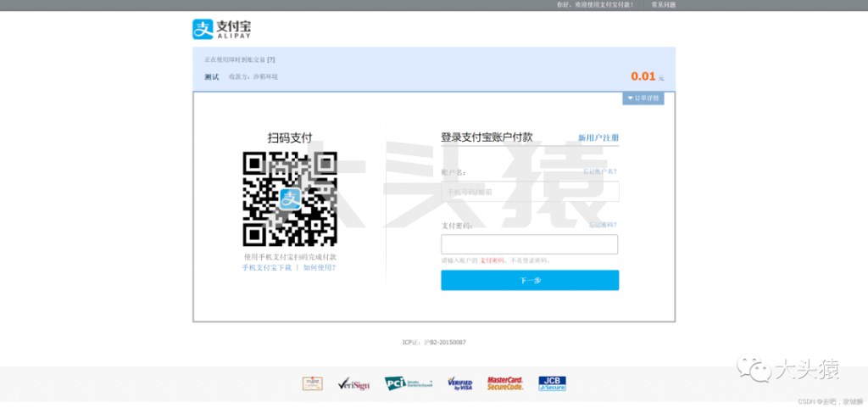Image resolution: width=868 pixels, height=408 pixels.
Task: Expand the 订单详情 dropdown
Action: (x=643, y=98)
